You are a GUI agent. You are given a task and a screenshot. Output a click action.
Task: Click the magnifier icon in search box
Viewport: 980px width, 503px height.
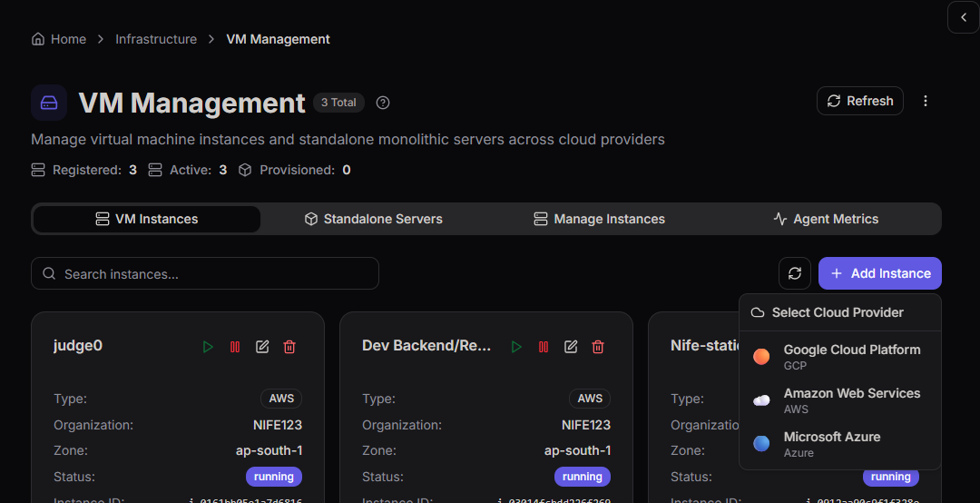coord(49,273)
